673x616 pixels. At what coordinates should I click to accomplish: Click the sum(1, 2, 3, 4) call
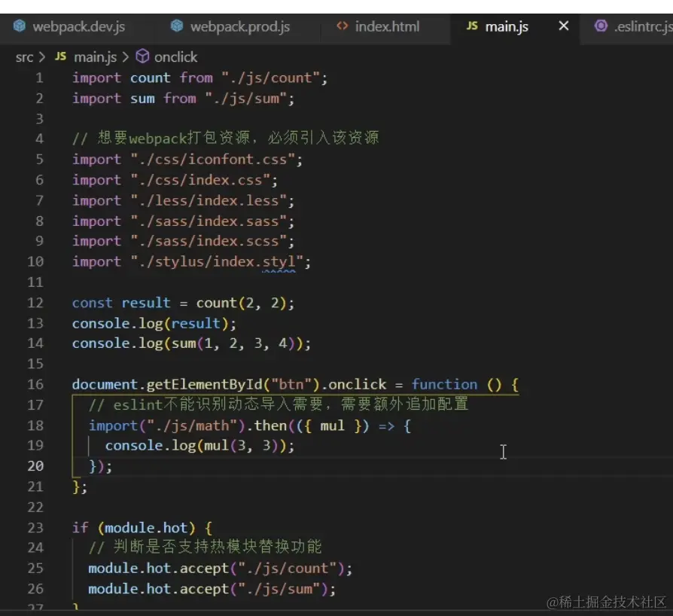[x=233, y=343]
